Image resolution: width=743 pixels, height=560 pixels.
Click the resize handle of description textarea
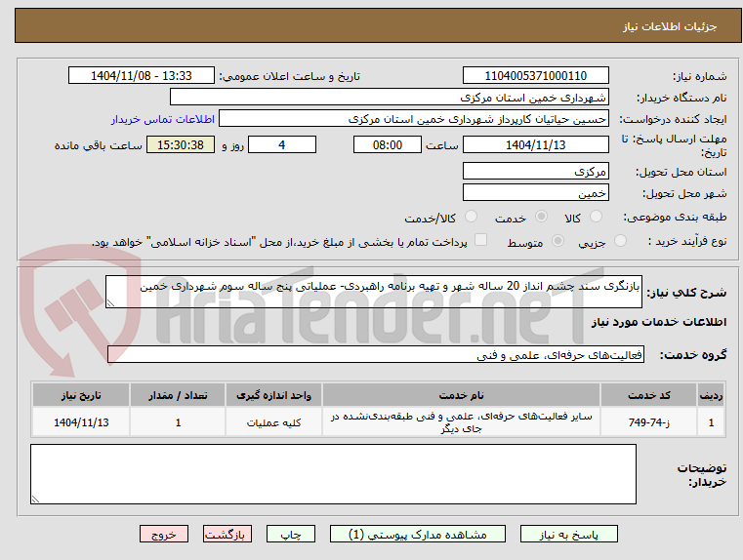(110, 303)
